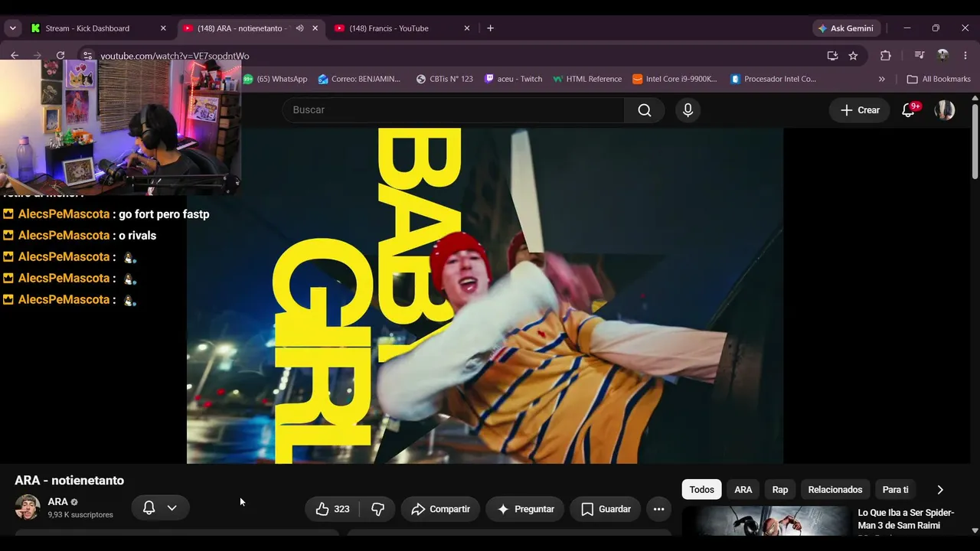Go back to the previous page
The height and width of the screenshot is (551, 980).
click(15, 55)
